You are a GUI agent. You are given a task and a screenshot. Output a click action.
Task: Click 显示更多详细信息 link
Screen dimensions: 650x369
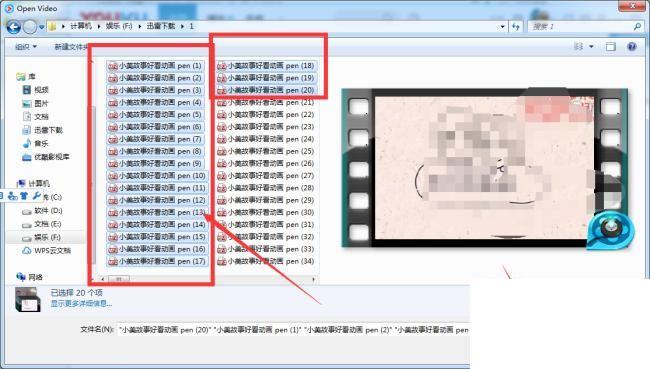click(x=81, y=303)
